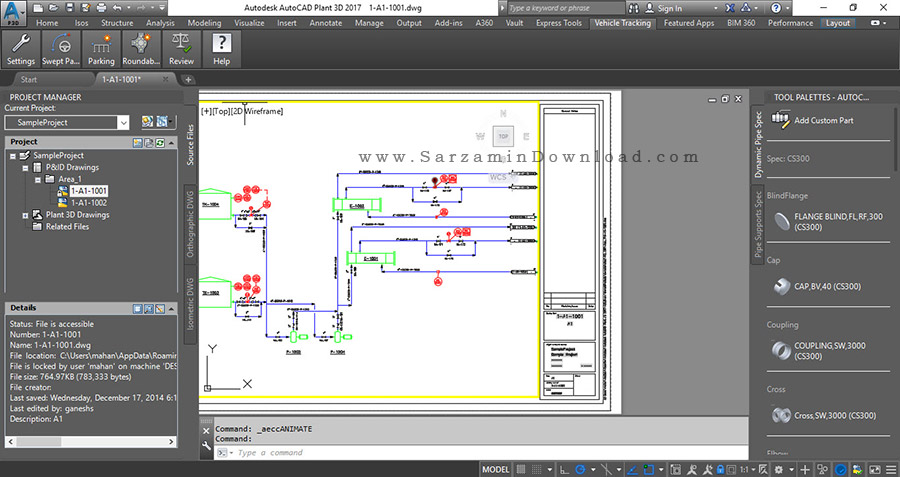Click the first icon in the Details header
Image resolution: width=900 pixels, height=477 pixels.
point(138,309)
